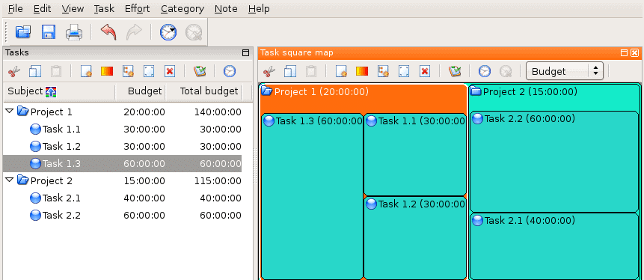
Task: Add new subtask from Task square map toolbar
Action: tap(383, 72)
